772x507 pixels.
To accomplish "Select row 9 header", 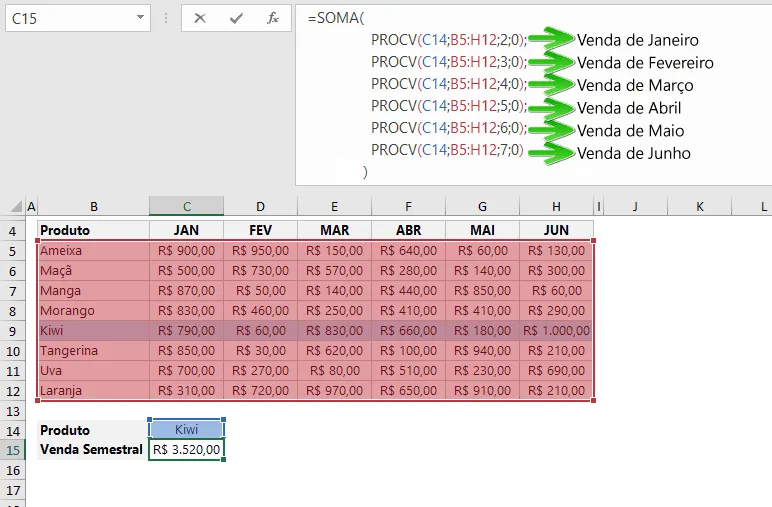I will click(12, 331).
